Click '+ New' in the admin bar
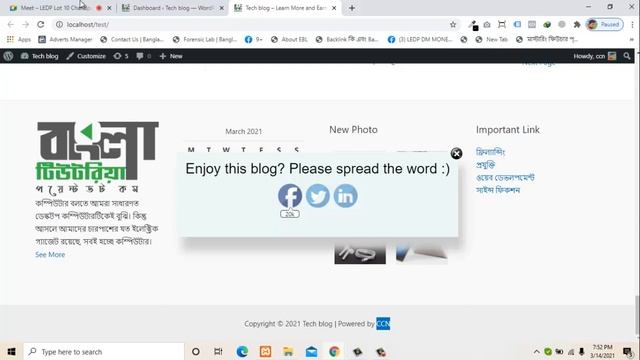 pyautogui.click(x=171, y=56)
